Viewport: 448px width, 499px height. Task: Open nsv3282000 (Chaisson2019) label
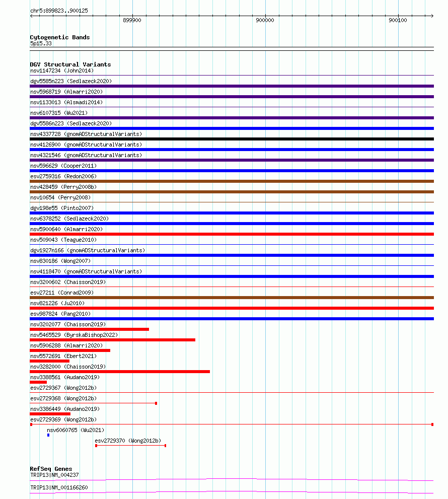68,367
